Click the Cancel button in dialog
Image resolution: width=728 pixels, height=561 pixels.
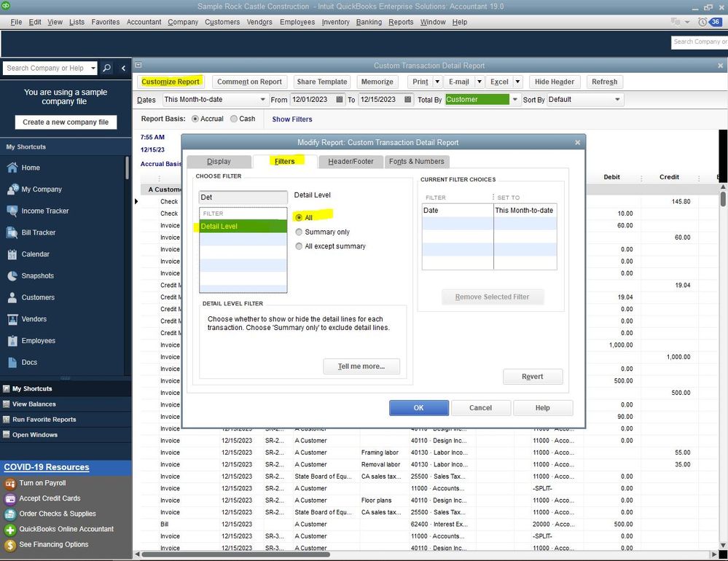click(x=480, y=408)
